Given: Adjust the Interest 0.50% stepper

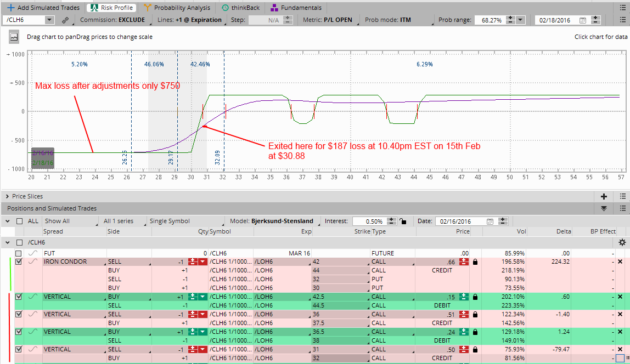Looking at the screenshot, I should pos(391,221).
